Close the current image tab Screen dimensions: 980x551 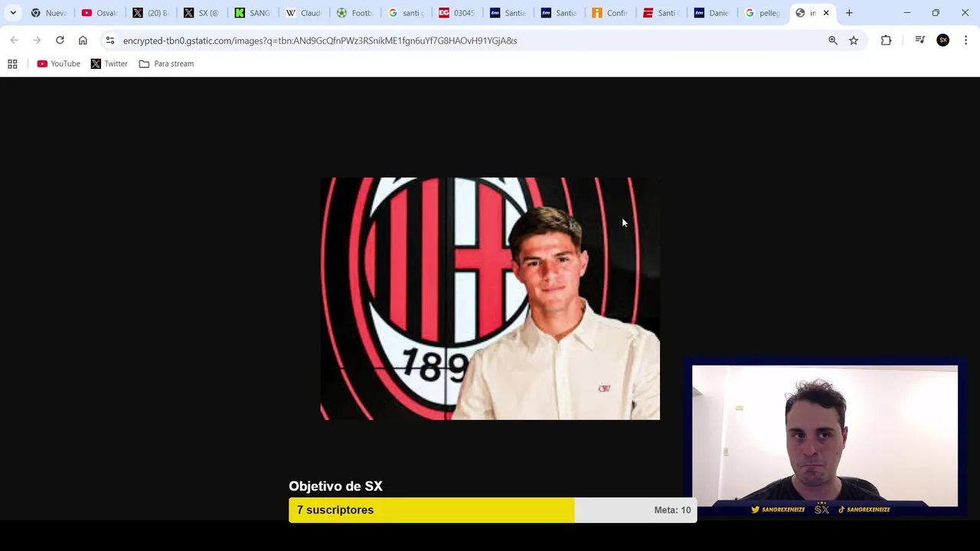(826, 13)
